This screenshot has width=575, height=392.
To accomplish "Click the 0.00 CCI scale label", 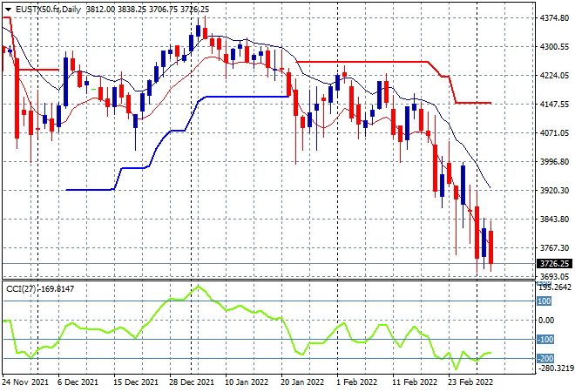I will pyautogui.click(x=546, y=321).
